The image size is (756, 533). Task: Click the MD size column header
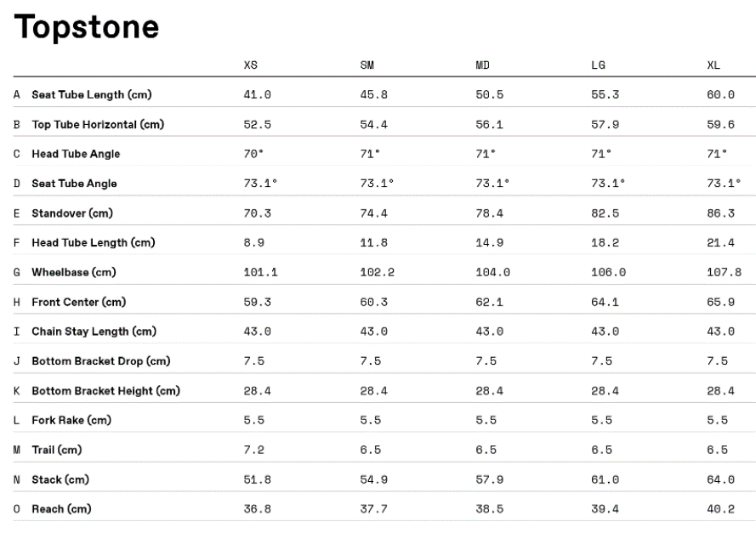click(x=482, y=65)
